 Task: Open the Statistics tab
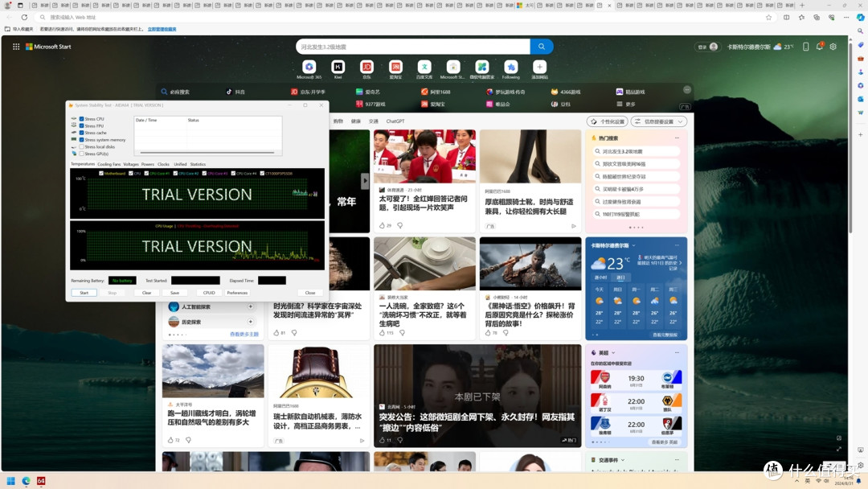[199, 164]
